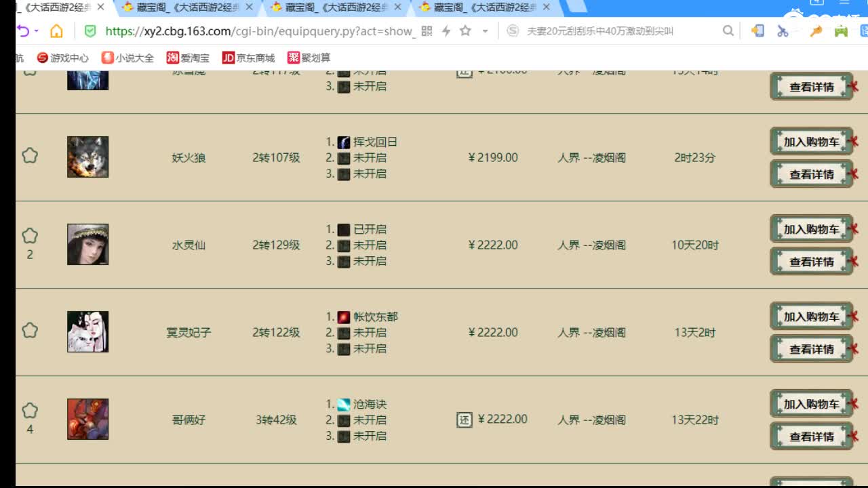View details of 水灵仙 with 查看详情
This screenshot has height=488, width=868.
(x=812, y=262)
